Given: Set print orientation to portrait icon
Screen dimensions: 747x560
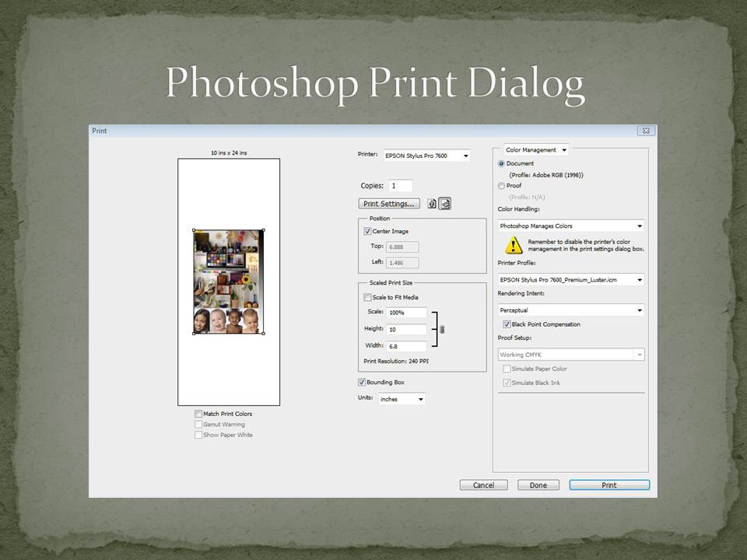Looking at the screenshot, I should [x=432, y=204].
